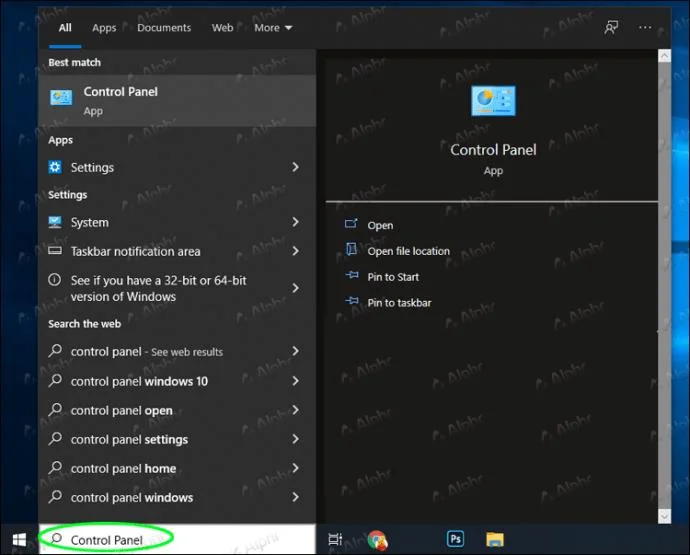
Task: Open Photoshop from the taskbar
Action: coord(455,539)
